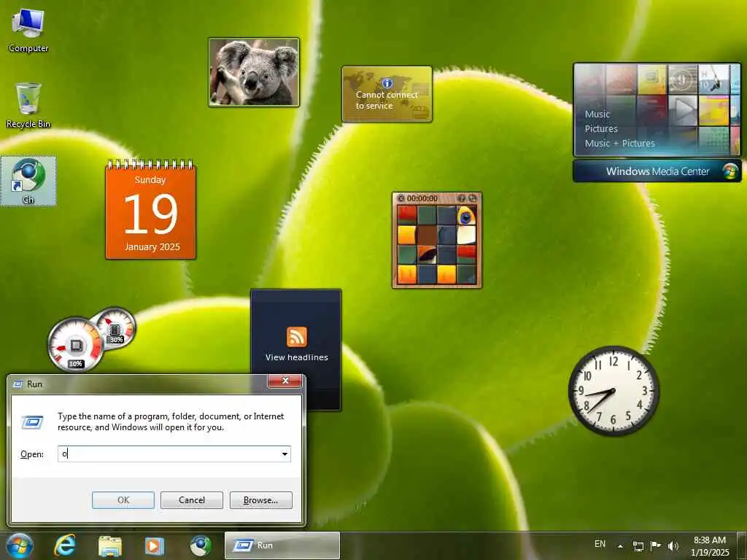The image size is (747, 560).
Task: Click the calendar gadget showing 19
Action: (x=150, y=210)
